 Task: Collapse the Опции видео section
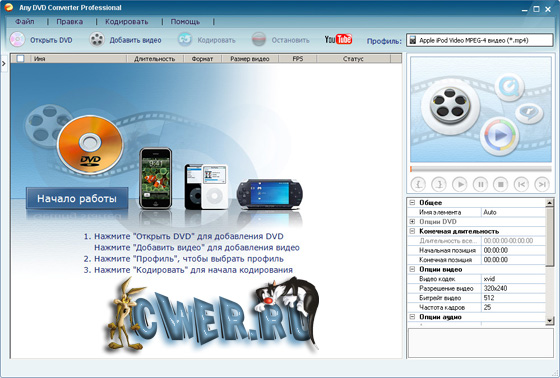click(412, 269)
